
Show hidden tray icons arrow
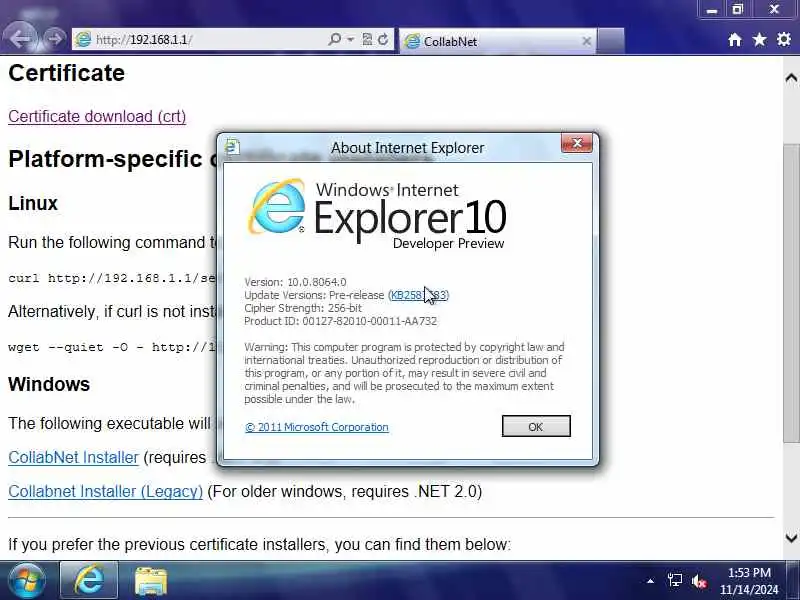coord(651,581)
